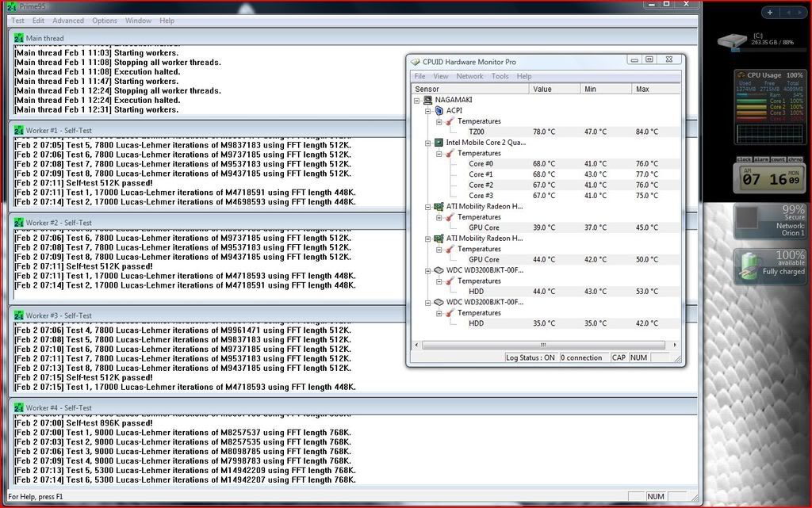Click the Sensor column header
The image size is (812, 508).
470,89
